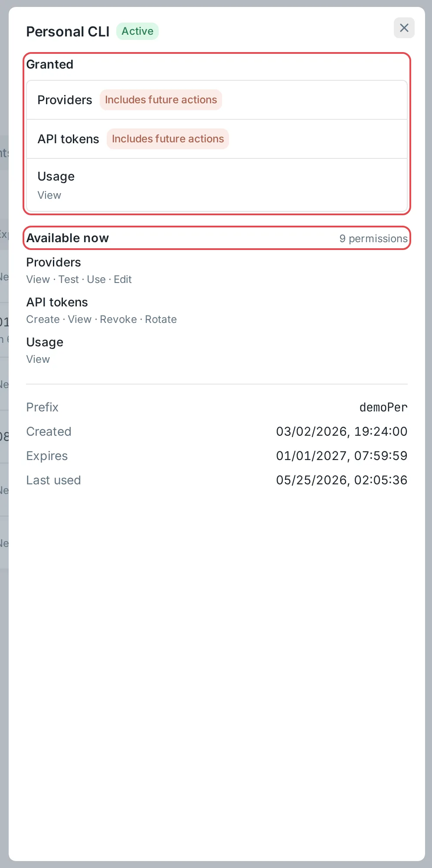The height and width of the screenshot is (868, 432).
Task: Click the View · Test · Use · Edit permissions line
Action: coord(79,279)
